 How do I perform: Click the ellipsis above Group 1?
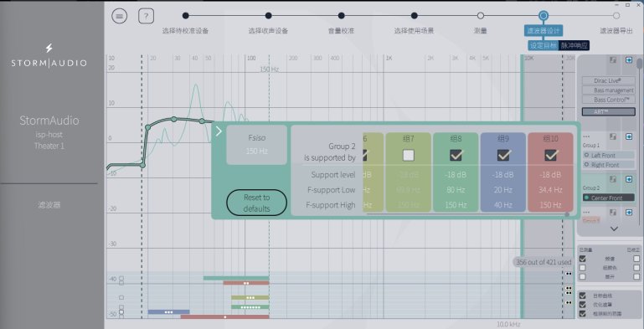[586, 136]
